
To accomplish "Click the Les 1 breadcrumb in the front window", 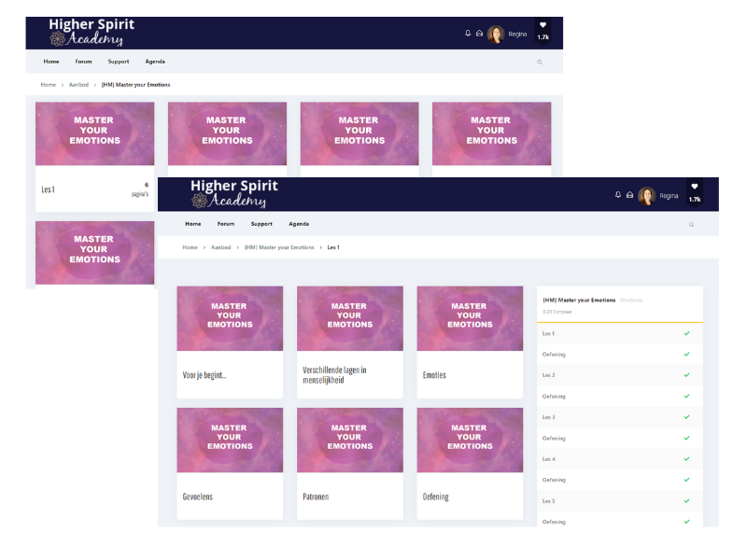I will tap(333, 247).
